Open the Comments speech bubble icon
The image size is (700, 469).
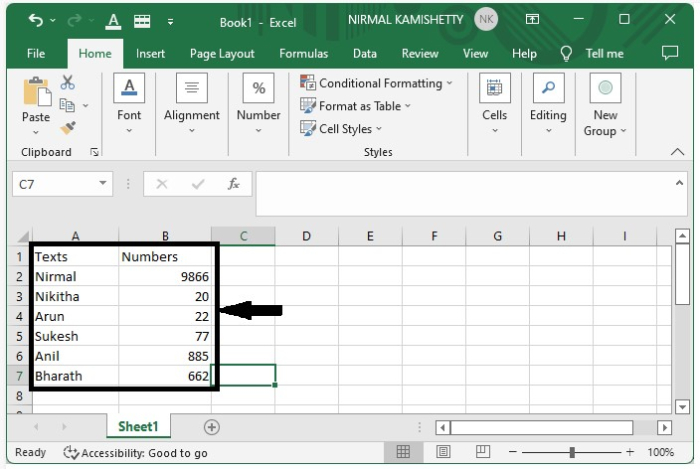click(670, 53)
